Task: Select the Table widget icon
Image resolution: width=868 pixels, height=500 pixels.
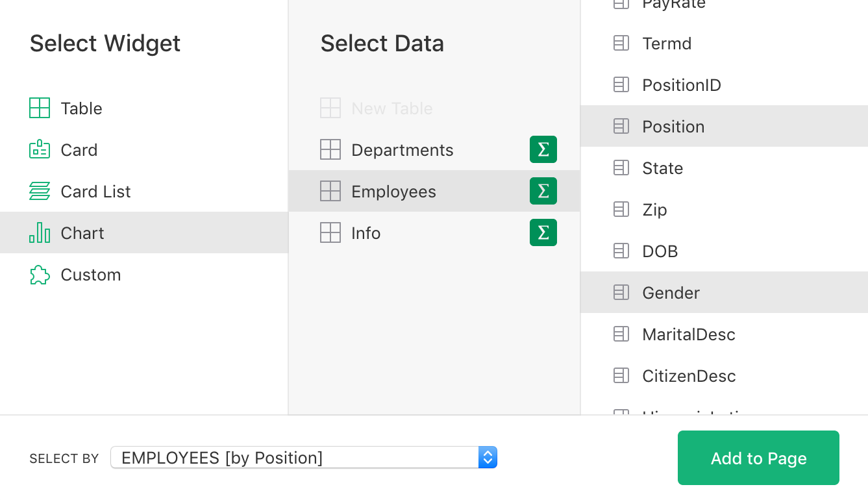Action: [x=40, y=108]
